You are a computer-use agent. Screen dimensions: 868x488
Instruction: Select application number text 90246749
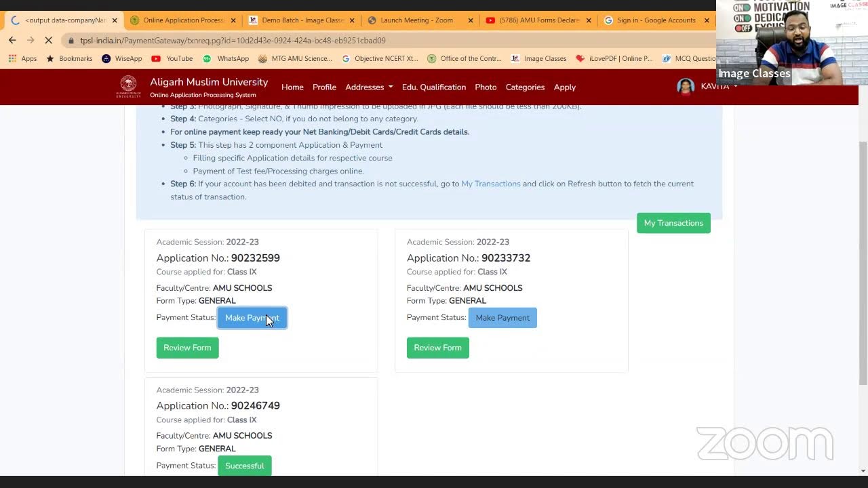coord(255,406)
